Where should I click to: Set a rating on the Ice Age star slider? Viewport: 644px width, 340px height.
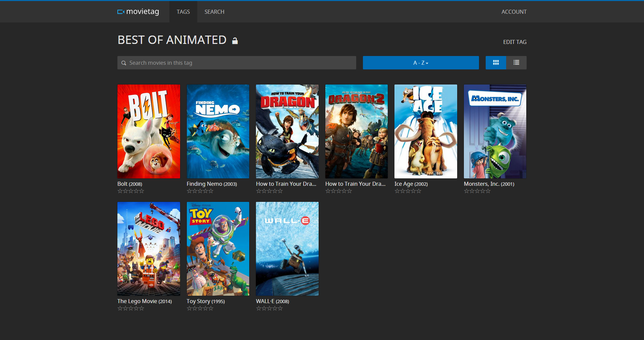[408, 191]
